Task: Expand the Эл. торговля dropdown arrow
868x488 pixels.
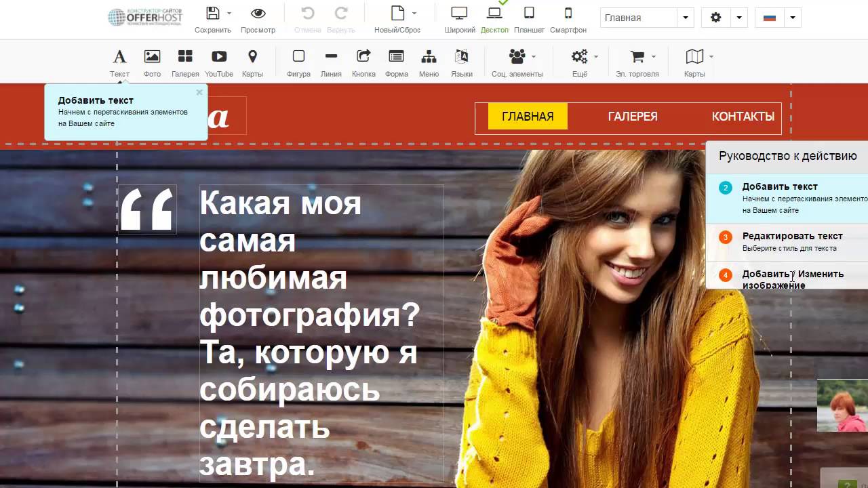Action: point(654,57)
